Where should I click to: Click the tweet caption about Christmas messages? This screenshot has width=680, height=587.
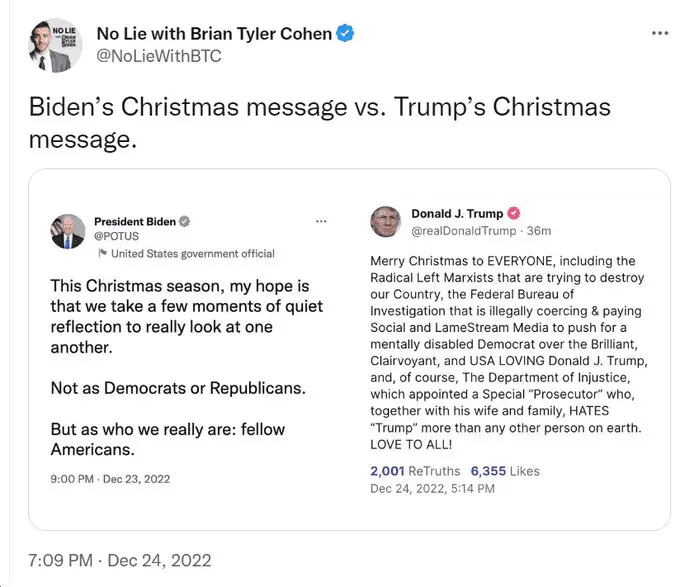pos(320,122)
